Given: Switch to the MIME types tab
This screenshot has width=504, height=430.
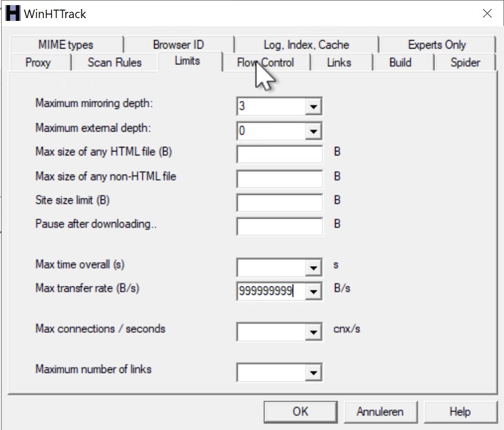Looking at the screenshot, I should click(66, 44).
